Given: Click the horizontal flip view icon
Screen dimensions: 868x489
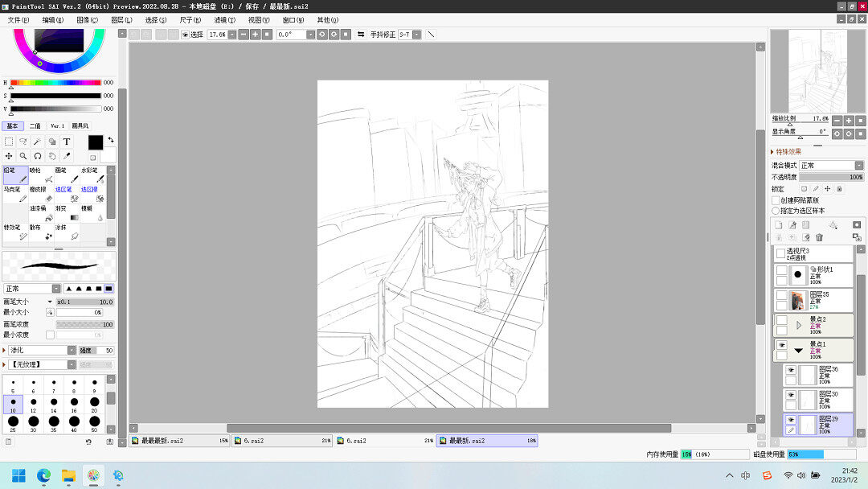Looking at the screenshot, I should point(361,35).
